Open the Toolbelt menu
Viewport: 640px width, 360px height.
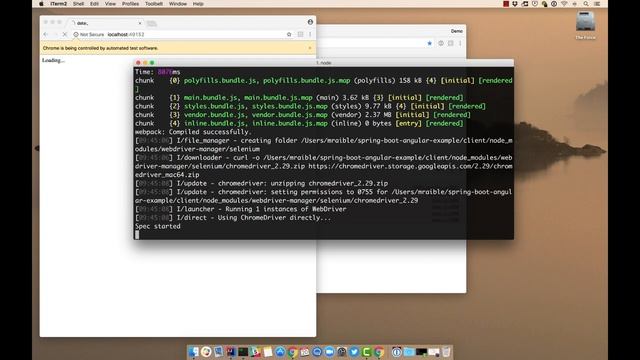click(154, 4)
